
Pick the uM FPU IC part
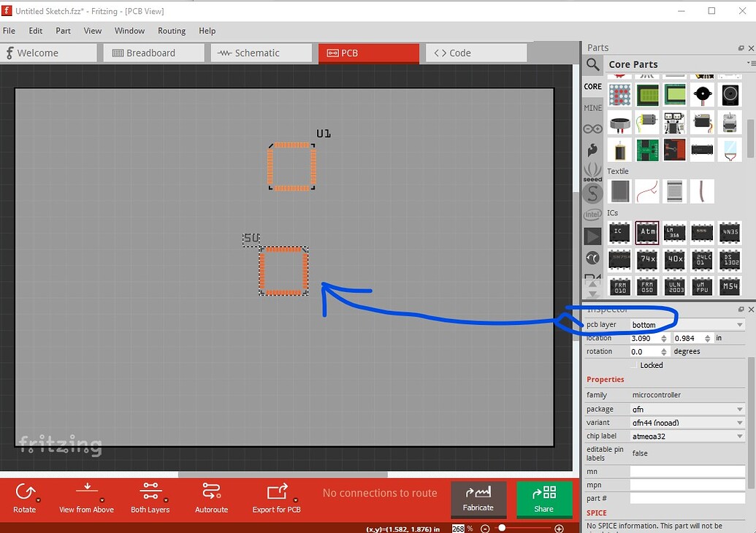(703, 287)
